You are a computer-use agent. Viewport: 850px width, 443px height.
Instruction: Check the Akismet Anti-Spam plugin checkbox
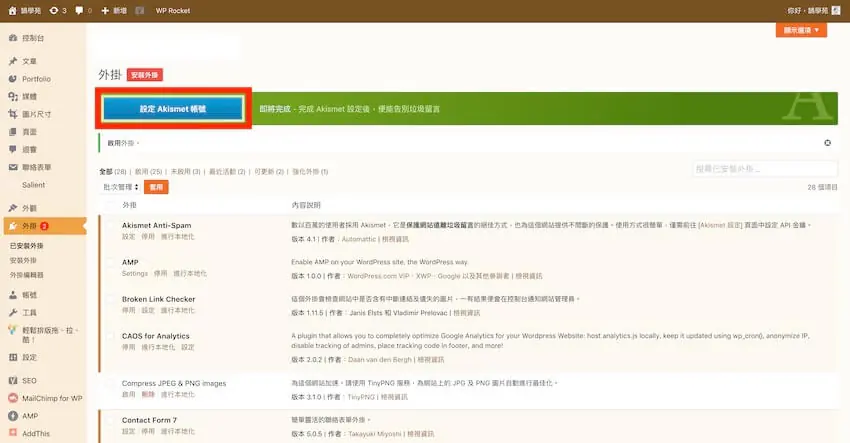click(110, 226)
